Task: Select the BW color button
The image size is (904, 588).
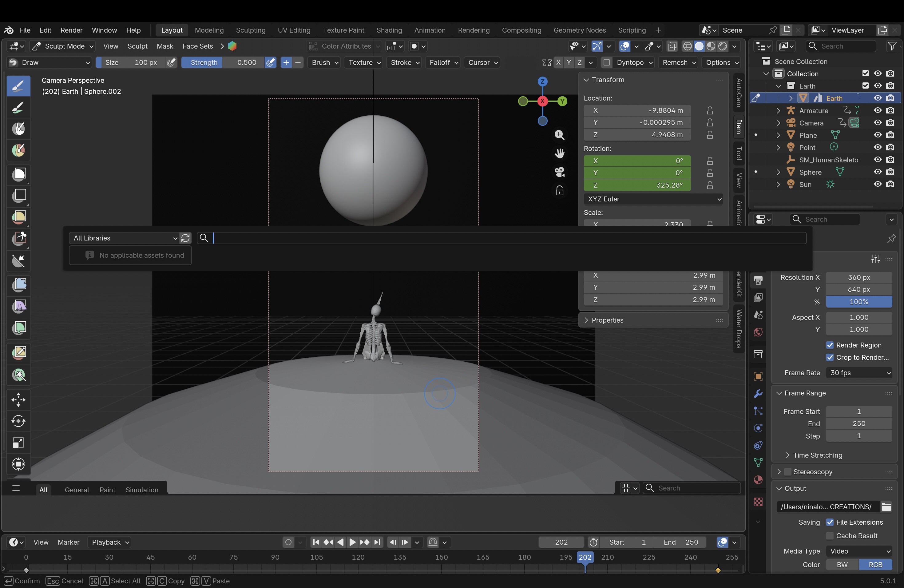Action: coord(842,564)
